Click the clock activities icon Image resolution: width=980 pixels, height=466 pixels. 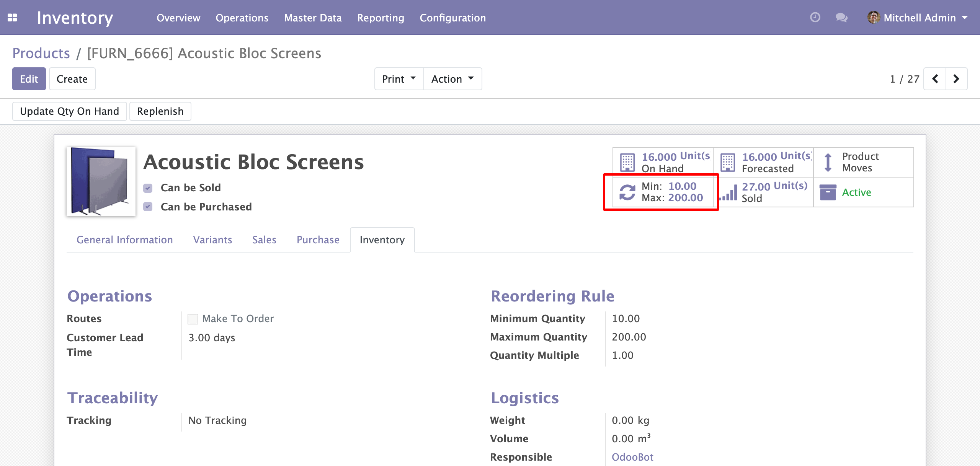(815, 18)
